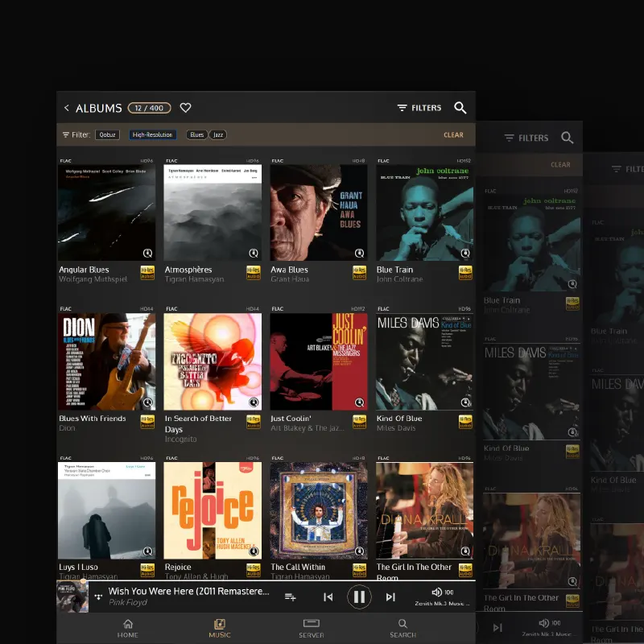Click the Qobuz icon on Blue Train cover

465,253
